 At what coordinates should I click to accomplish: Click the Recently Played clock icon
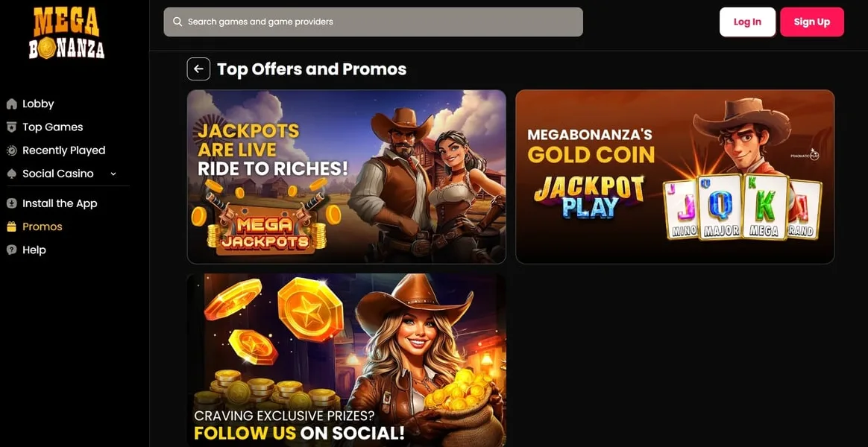tap(12, 150)
